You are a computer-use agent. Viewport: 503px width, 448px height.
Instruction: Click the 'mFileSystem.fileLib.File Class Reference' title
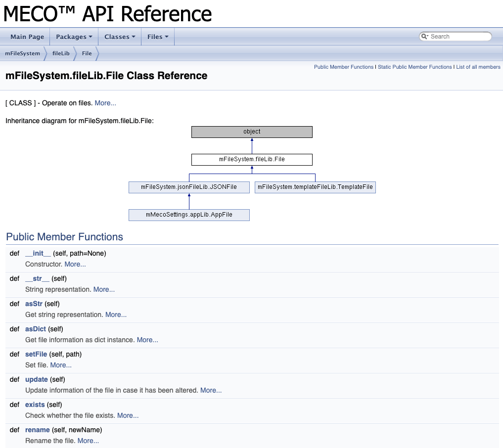[106, 76]
